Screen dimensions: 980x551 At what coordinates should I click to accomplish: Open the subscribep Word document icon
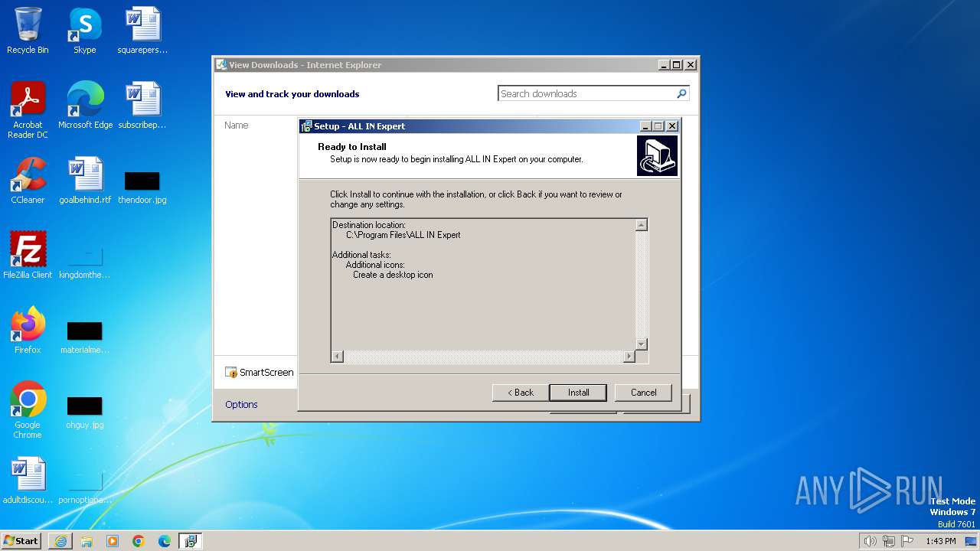[x=142, y=106]
